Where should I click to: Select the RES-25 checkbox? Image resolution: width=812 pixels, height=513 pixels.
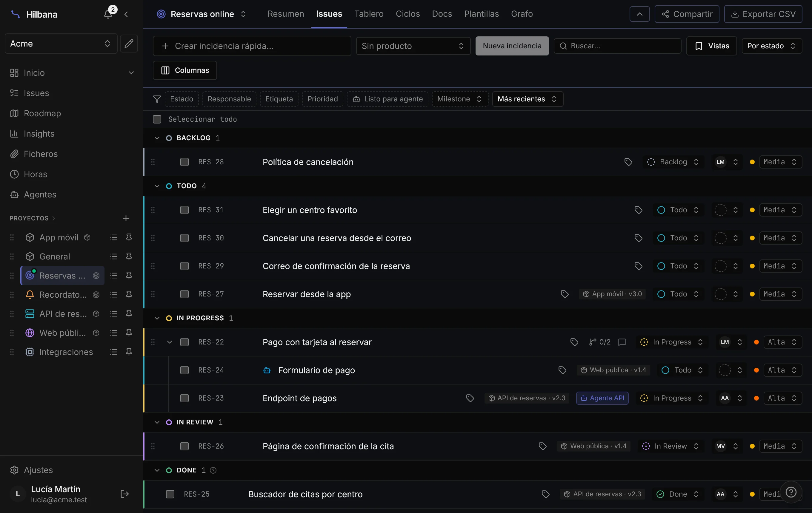170,494
